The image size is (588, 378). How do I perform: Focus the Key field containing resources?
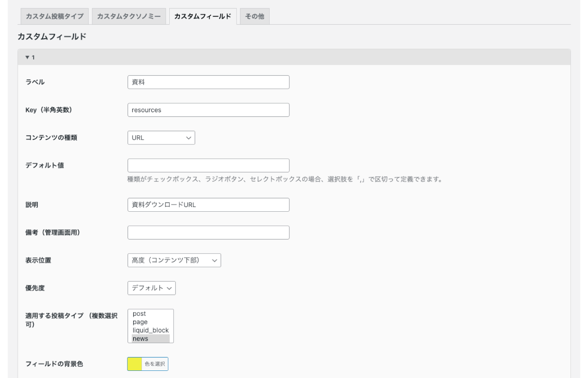[208, 110]
